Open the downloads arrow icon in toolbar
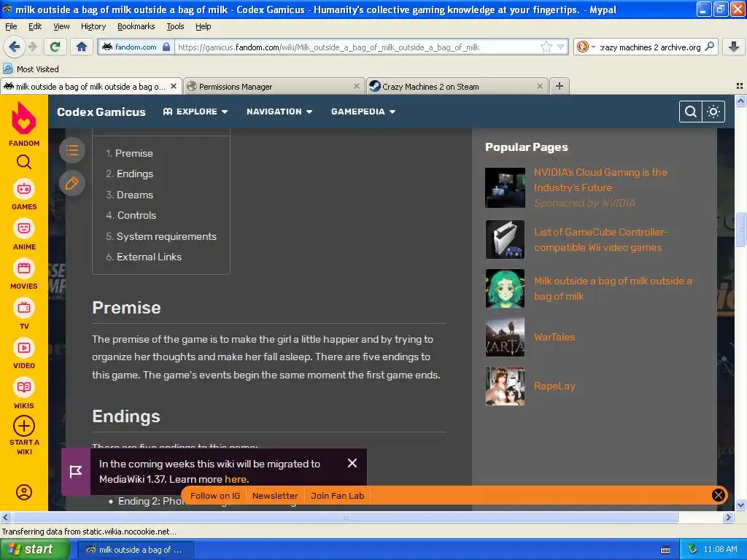747x560 pixels. [x=734, y=47]
